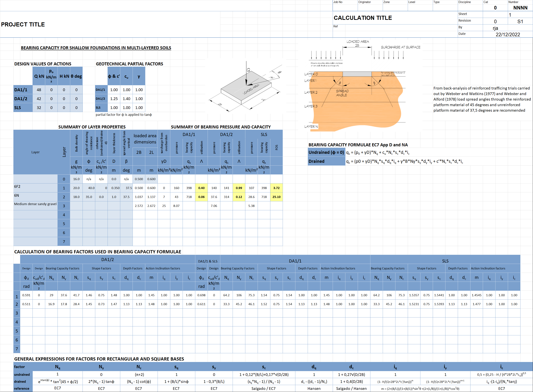The height and width of the screenshot is (392, 533).
Task: Select the date cell 22/12/2022
Action: coord(508,34)
